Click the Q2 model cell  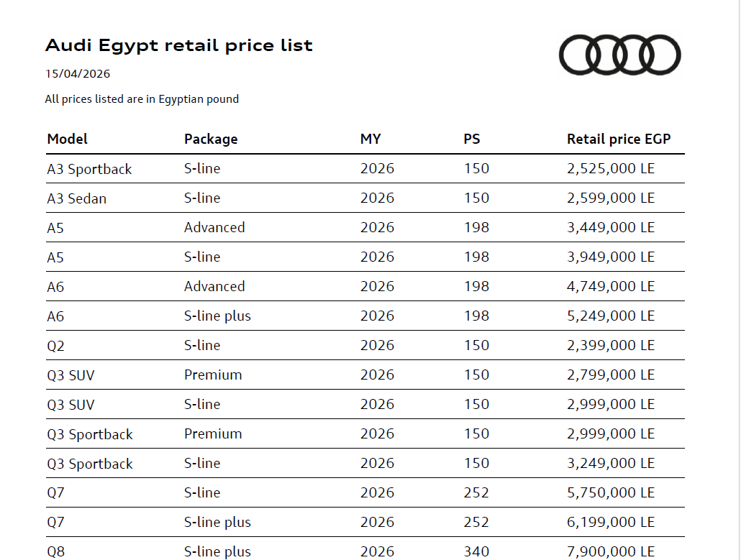(x=56, y=346)
